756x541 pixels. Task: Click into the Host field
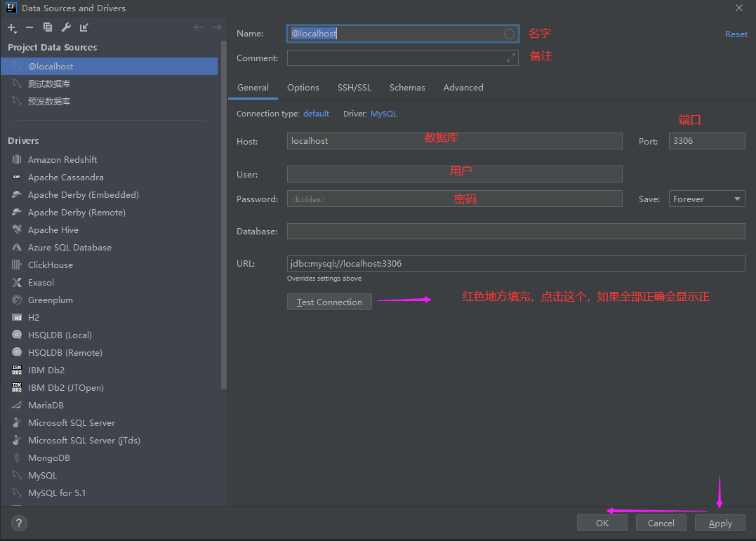click(x=455, y=141)
